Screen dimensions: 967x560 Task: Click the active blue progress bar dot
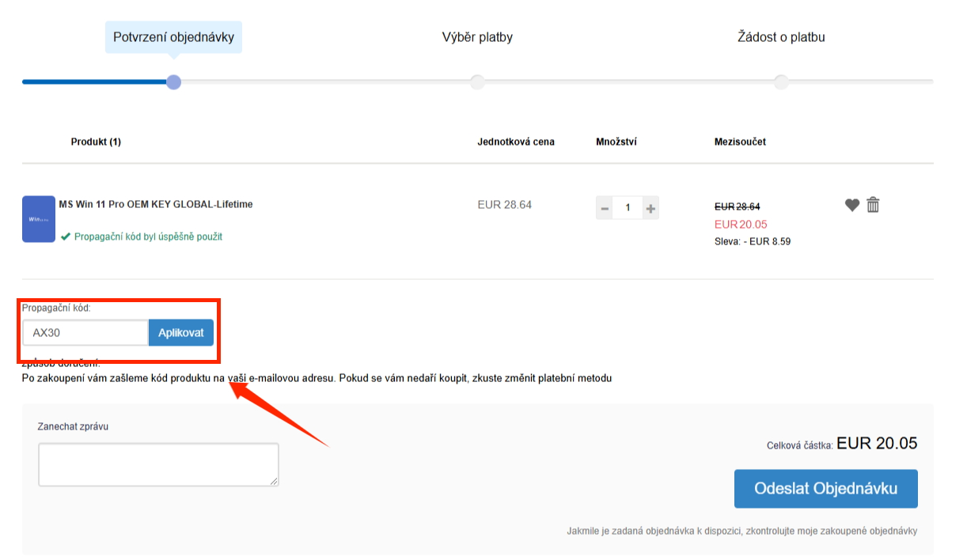(x=173, y=82)
